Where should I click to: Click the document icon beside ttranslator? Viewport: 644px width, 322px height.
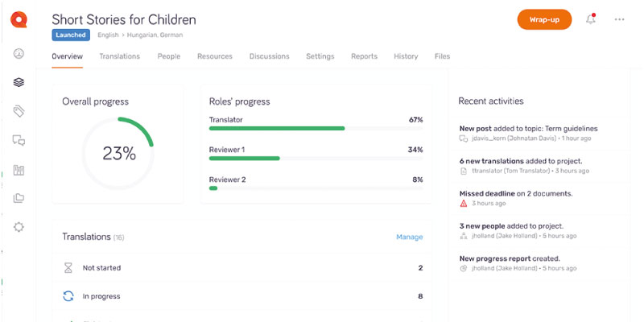[x=464, y=171]
